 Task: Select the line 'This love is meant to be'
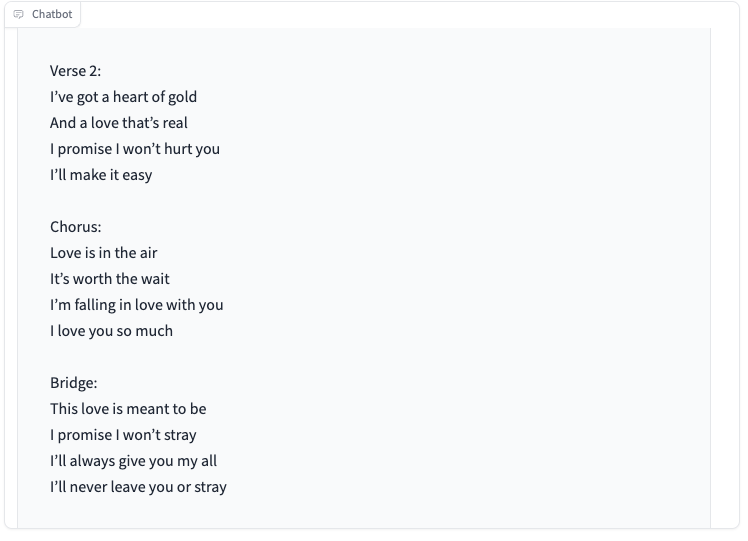click(128, 409)
